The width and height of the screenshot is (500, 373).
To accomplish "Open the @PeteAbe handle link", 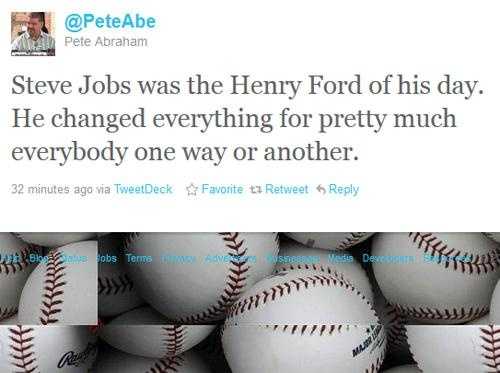I will click(x=110, y=22).
